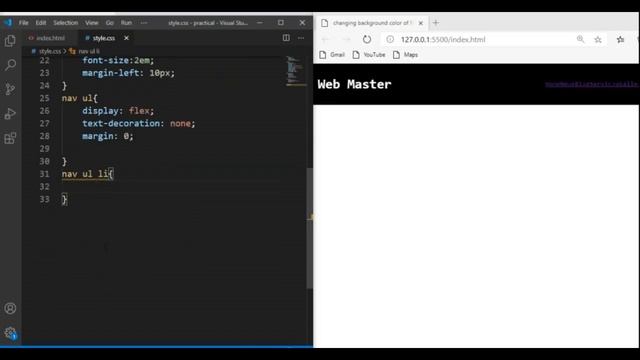Show site information icon in address bar
This screenshot has height=360, width=640.
390,39
